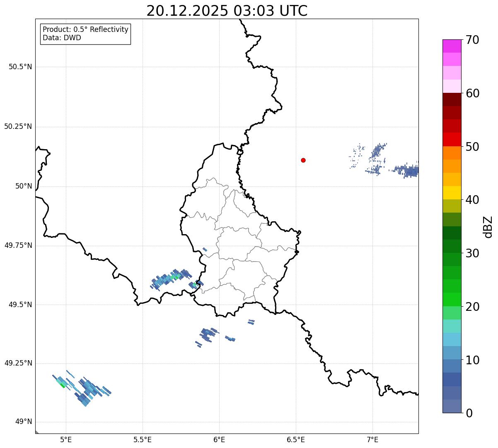Image resolution: width=498 pixels, height=448 pixels.
Task: Click the 49.25°N latitude label
Action: tap(18, 363)
